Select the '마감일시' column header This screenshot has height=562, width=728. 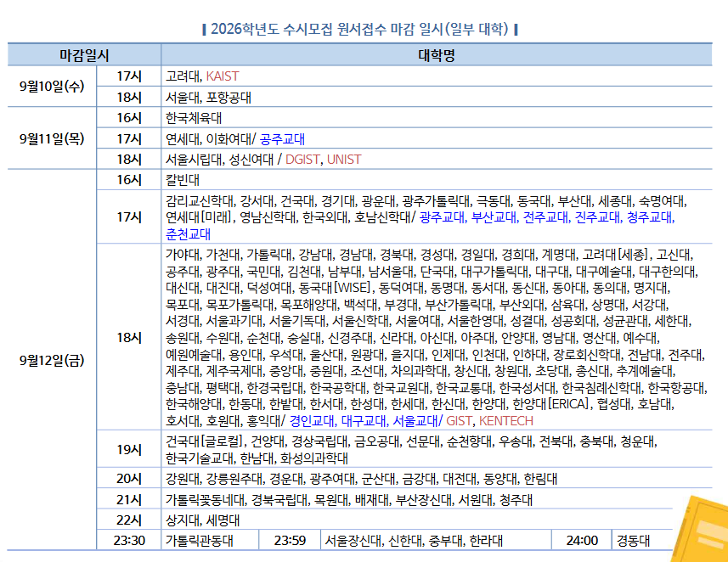point(84,55)
